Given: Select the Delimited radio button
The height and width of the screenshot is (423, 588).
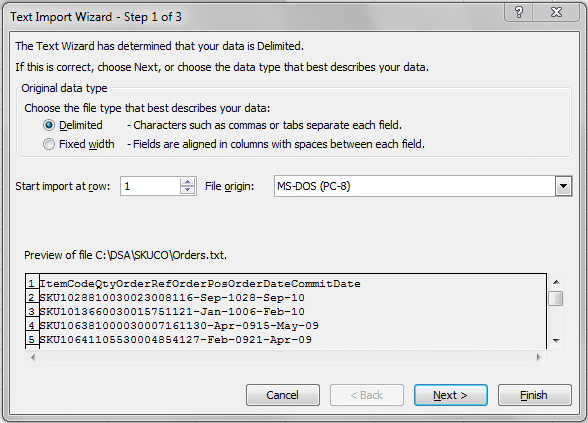Looking at the screenshot, I should (49, 125).
